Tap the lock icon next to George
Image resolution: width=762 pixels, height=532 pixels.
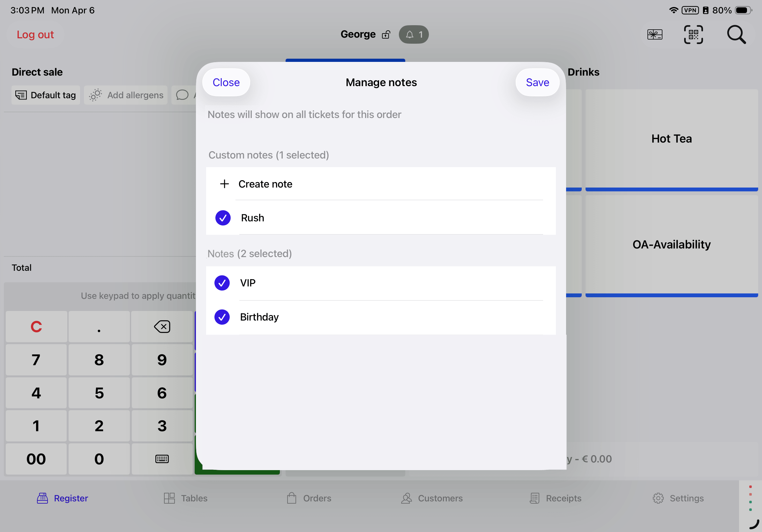386,34
